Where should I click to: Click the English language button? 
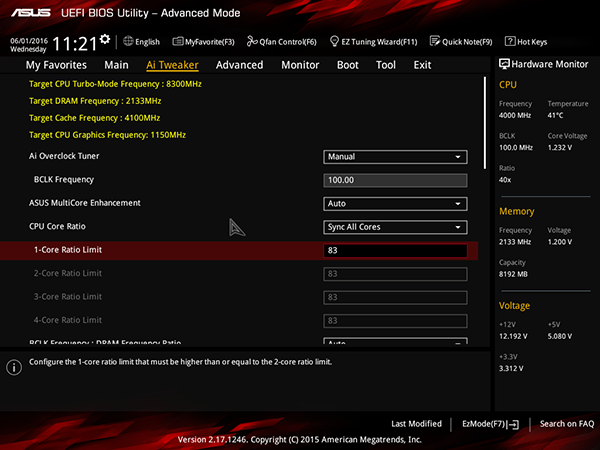click(141, 41)
